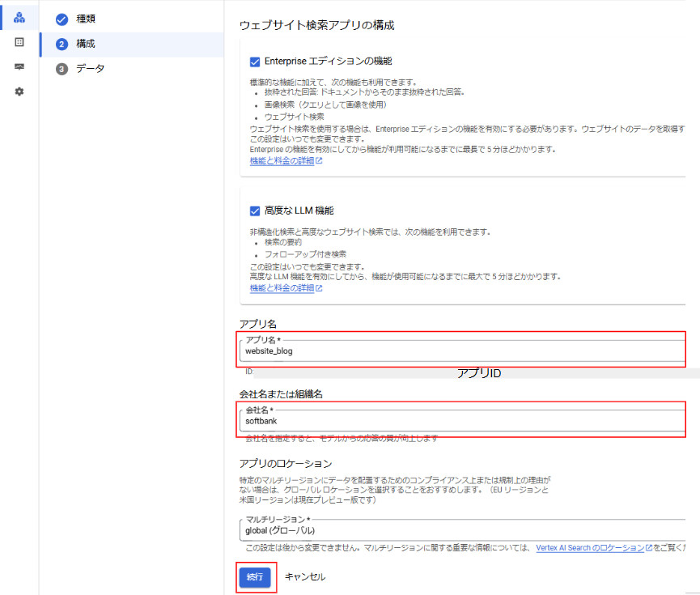The image size is (700, 595).
Task: Click the data stores table icon
Action: coord(19,42)
